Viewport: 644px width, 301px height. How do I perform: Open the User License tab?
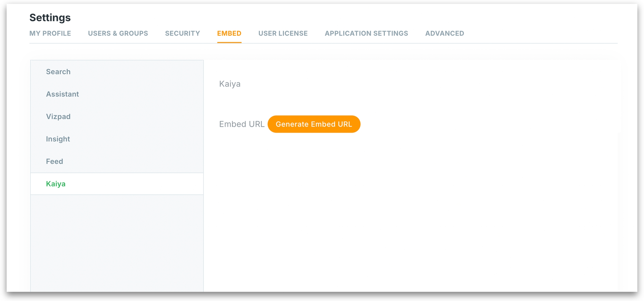click(283, 33)
